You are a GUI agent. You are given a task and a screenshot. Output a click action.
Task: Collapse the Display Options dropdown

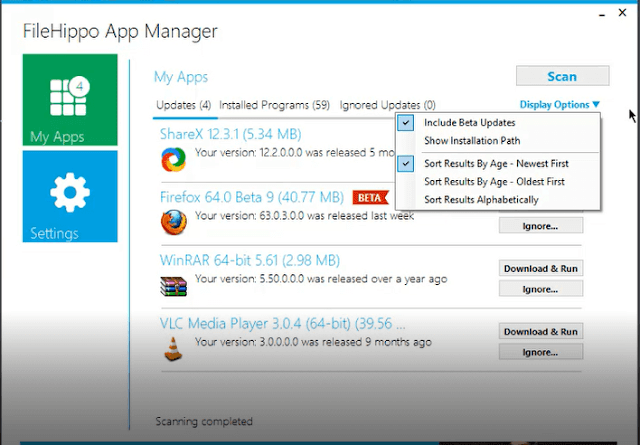tap(559, 105)
